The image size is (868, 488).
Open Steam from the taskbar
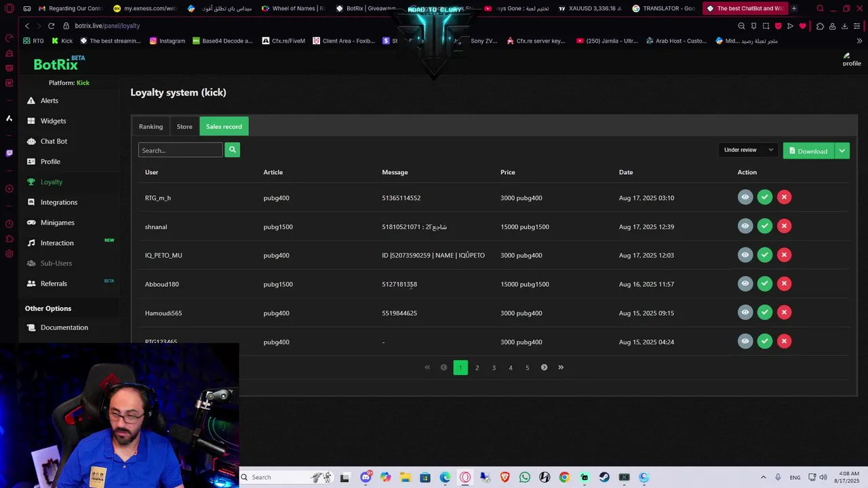point(604,477)
